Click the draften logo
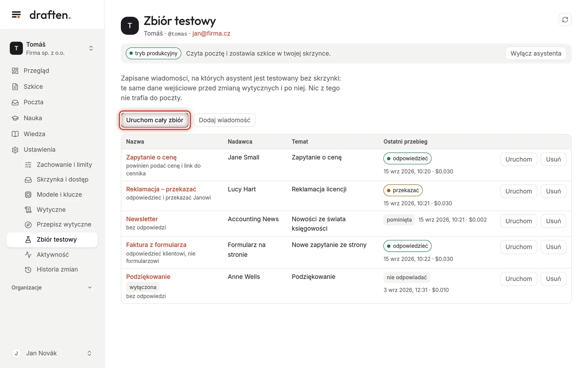Viewport: 588px width, 368px height. pos(50,15)
